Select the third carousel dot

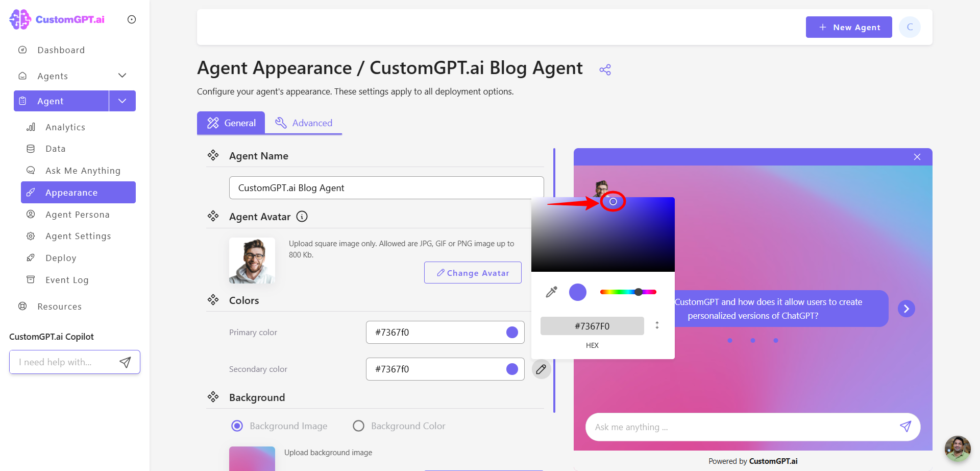tap(776, 340)
